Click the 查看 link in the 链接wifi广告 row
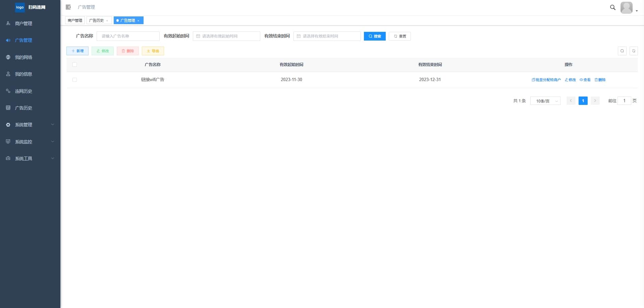Image resolution: width=644 pixels, height=308 pixels. pyautogui.click(x=585, y=80)
